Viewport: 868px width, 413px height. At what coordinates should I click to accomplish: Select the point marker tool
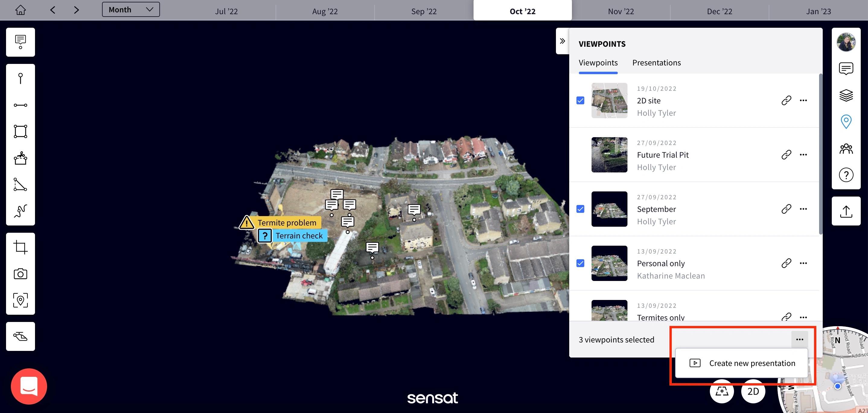point(20,78)
